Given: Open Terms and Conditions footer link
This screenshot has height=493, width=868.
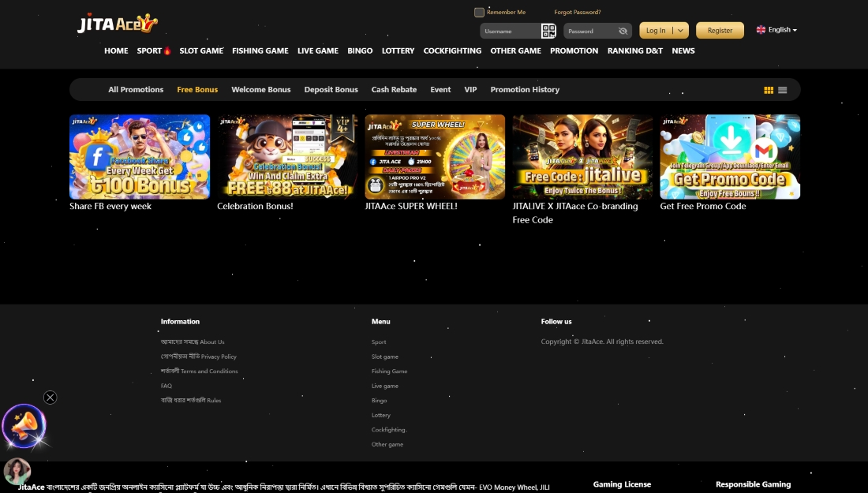Looking at the screenshot, I should (200, 372).
